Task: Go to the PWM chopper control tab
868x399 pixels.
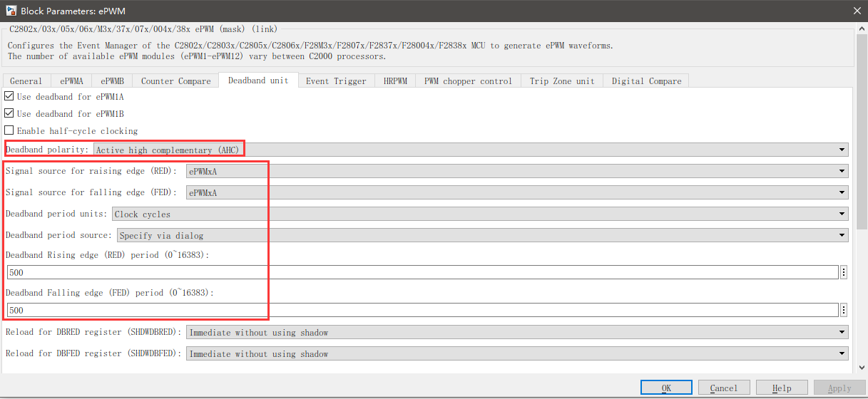Action: [x=468, y=81]
